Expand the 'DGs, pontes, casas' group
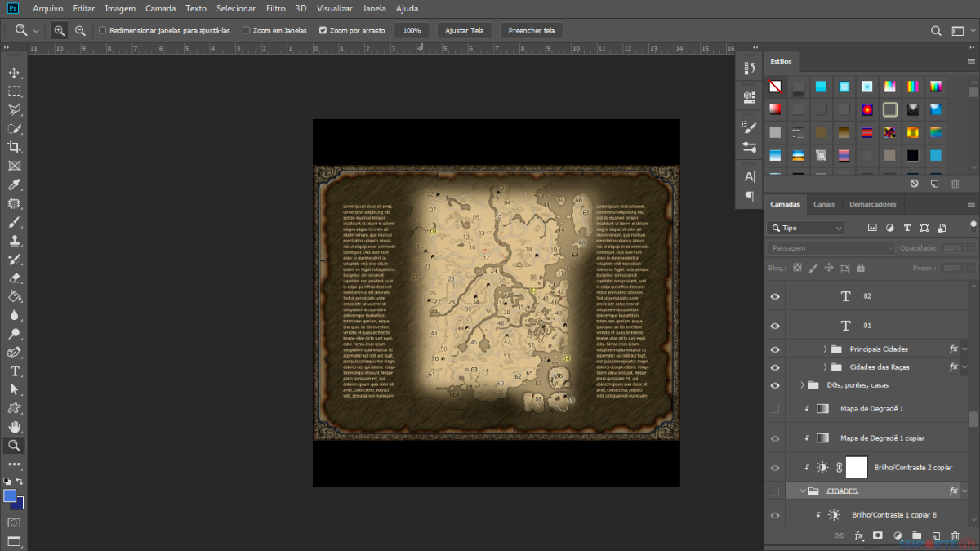 coord(802,384)
